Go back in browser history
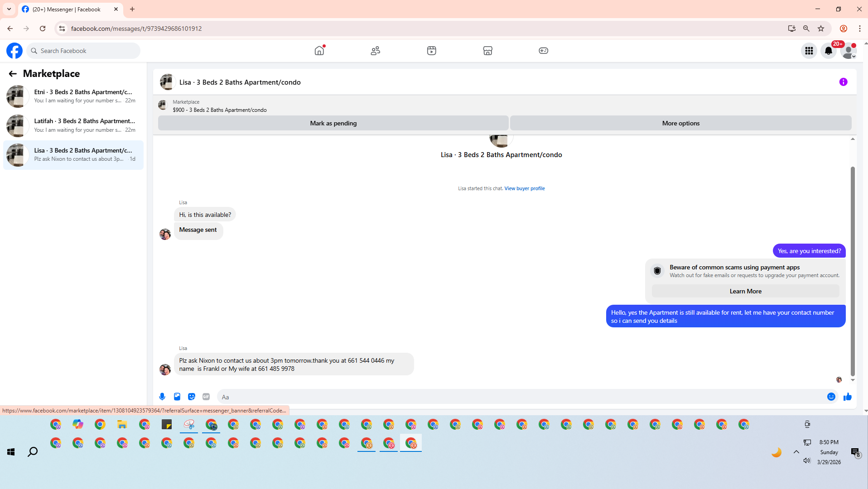868x489 pixels. [x=10, y=29]
